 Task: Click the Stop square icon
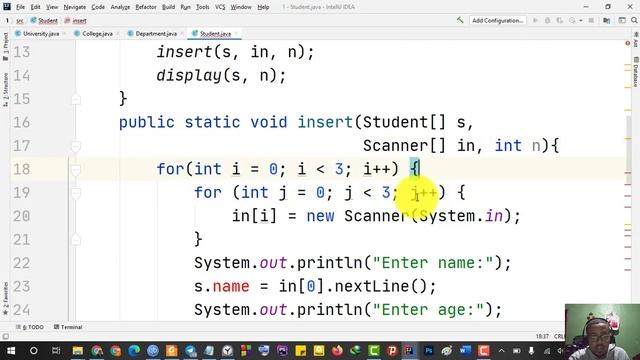[591, 20]
